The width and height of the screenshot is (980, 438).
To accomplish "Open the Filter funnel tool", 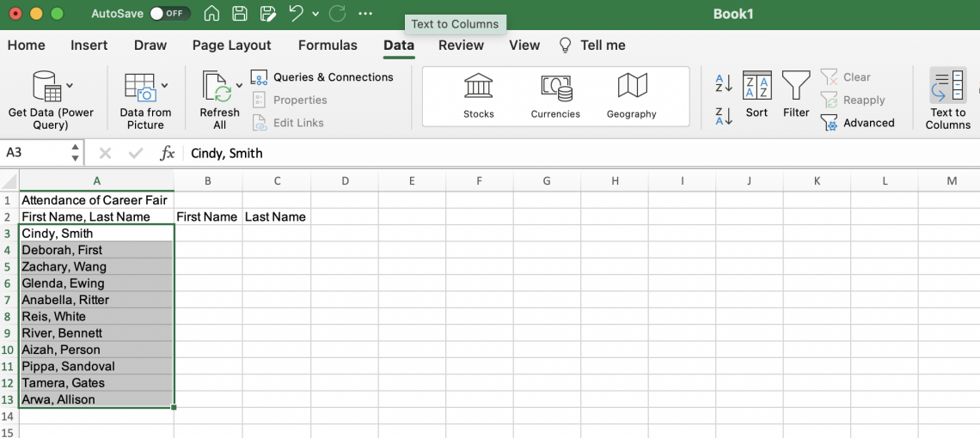I will [x=796, y=87].
